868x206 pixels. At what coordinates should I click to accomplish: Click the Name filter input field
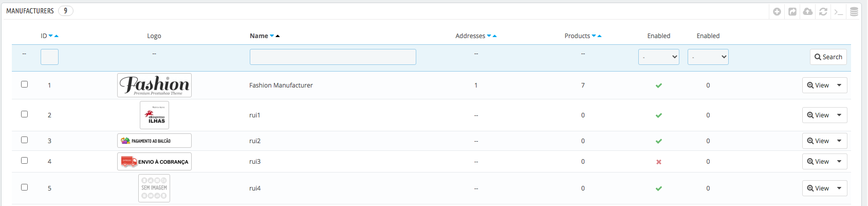point(333,57)
